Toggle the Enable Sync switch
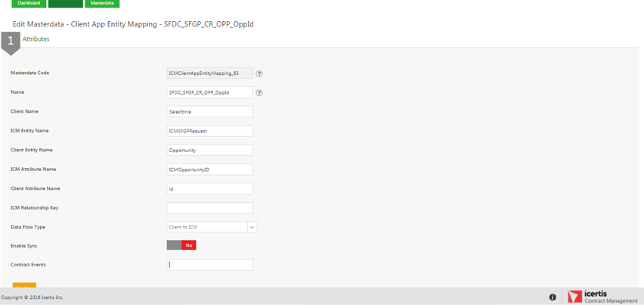 [x=181, y=245]
